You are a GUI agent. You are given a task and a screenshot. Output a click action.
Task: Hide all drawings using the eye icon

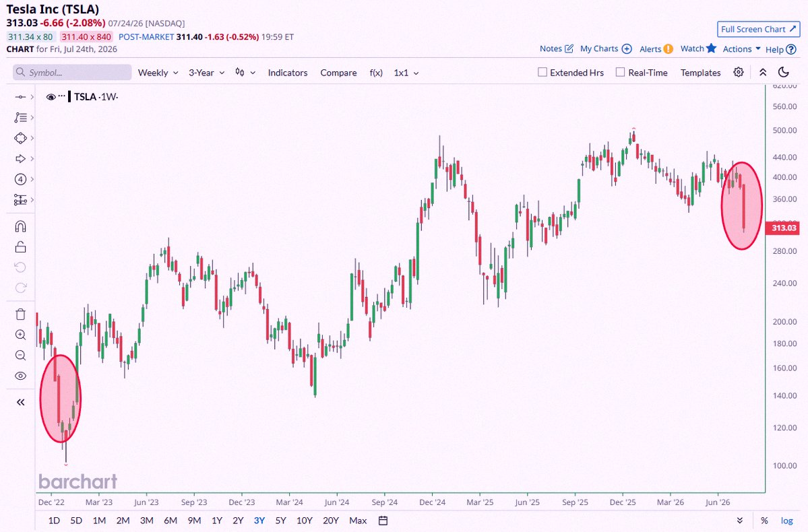point(20,376)
